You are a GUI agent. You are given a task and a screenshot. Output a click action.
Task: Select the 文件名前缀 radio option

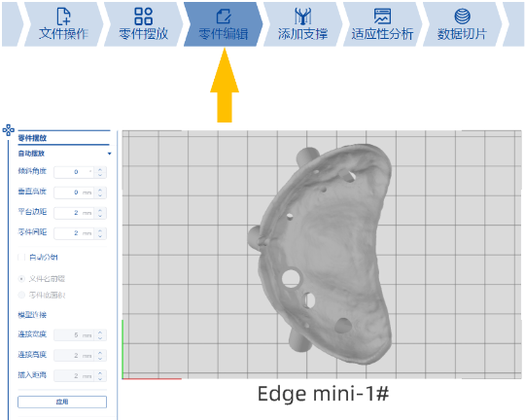tap(21, 279)
